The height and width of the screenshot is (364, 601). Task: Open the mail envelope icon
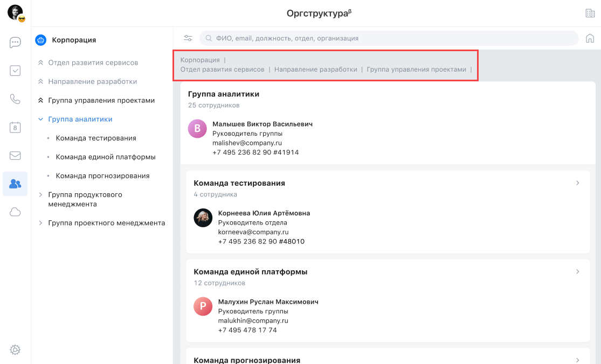pyautogui.click(x=15, y=156)
